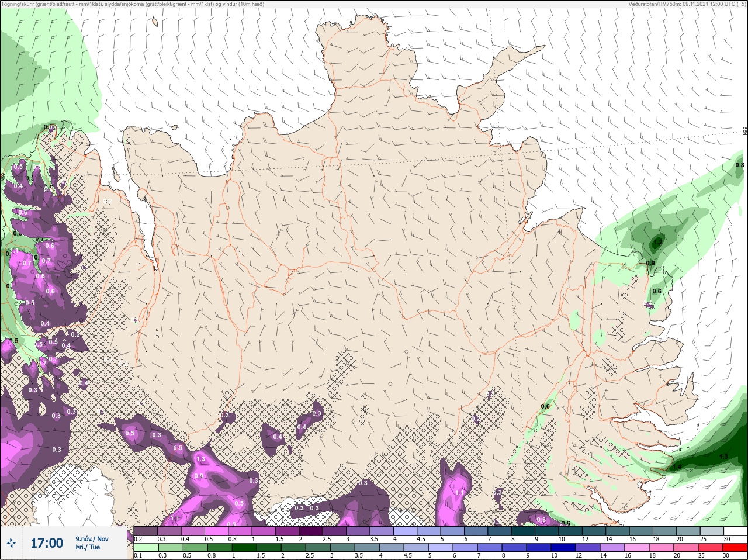The image size is (748, 560).
Task: Click the 17:00 forecast time label
Action: 47,543
